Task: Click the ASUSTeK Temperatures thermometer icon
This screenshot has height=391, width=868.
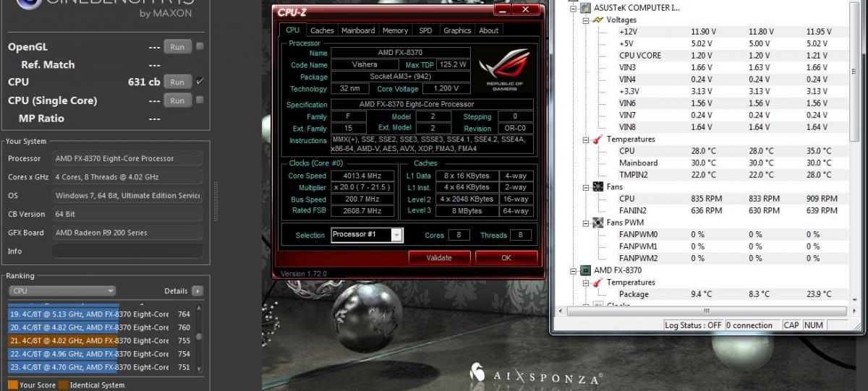Action: (598, 139)
